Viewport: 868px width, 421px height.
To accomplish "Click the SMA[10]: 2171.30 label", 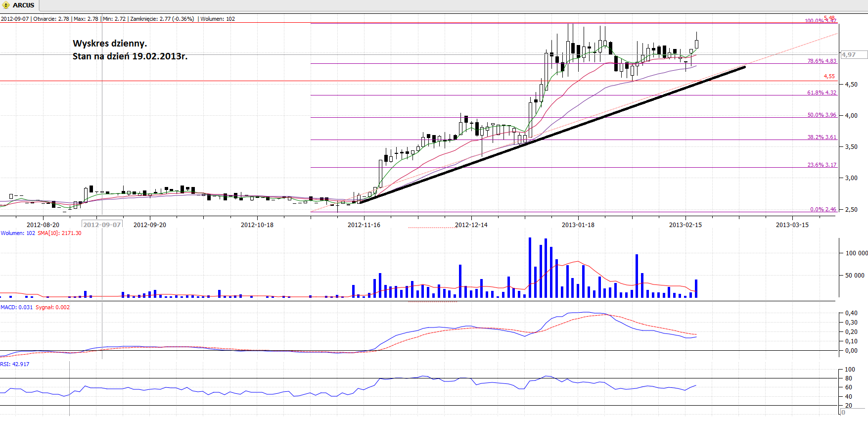I will 59,233.
